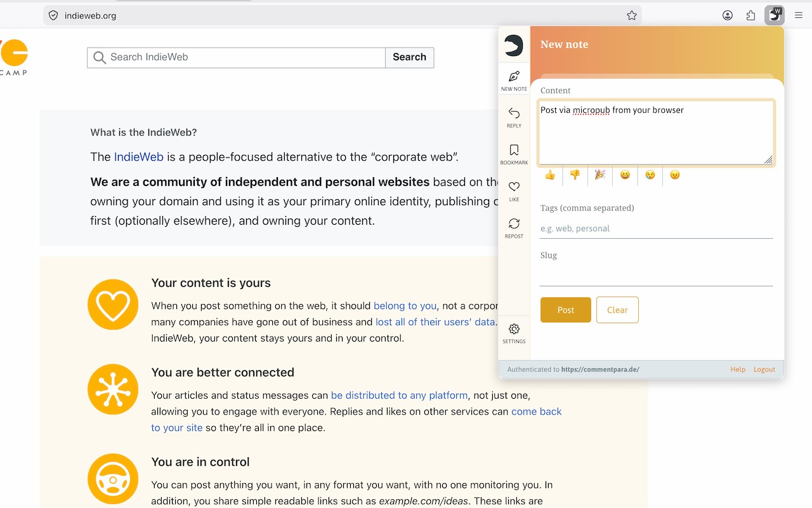812x508 pixels.
Task: Click the steering wheel icon beside You are in control
Action: click(113, 479)
